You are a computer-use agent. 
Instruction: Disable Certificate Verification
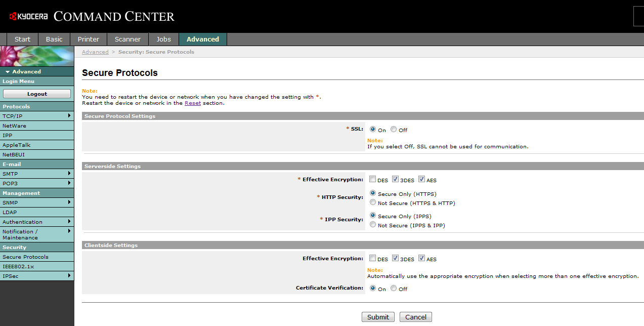[393, 288]
